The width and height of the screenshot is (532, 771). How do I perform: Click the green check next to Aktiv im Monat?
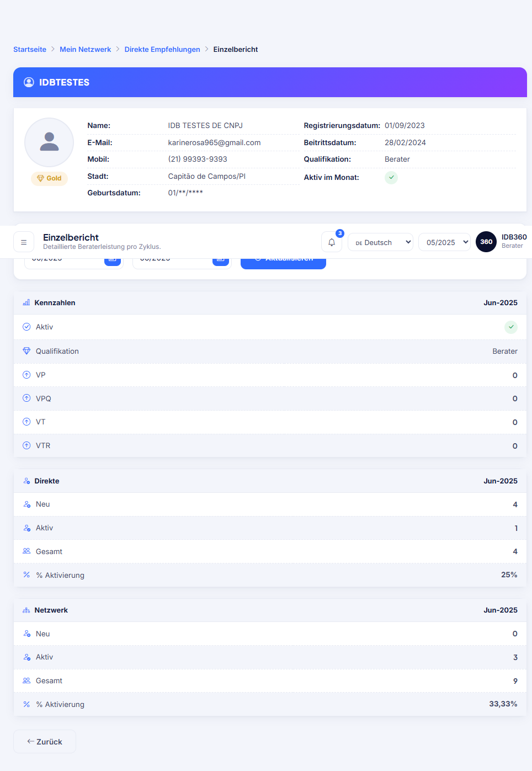click(x=391, y=177)
